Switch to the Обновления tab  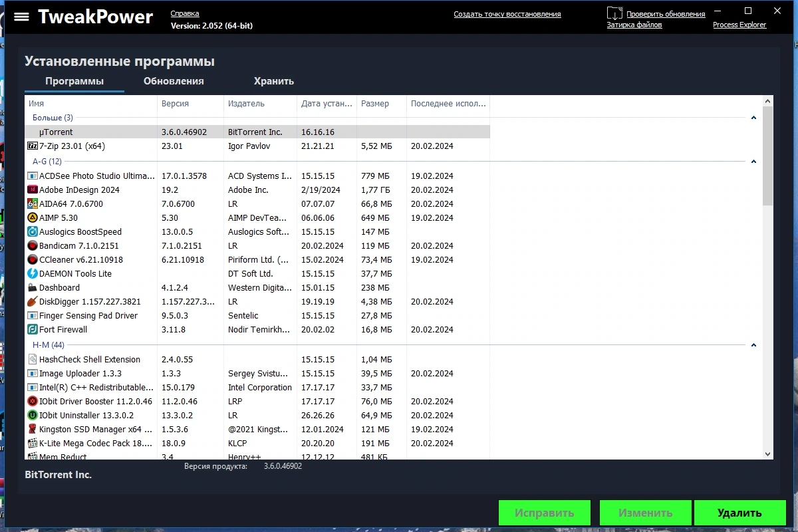tap(174, 81)
